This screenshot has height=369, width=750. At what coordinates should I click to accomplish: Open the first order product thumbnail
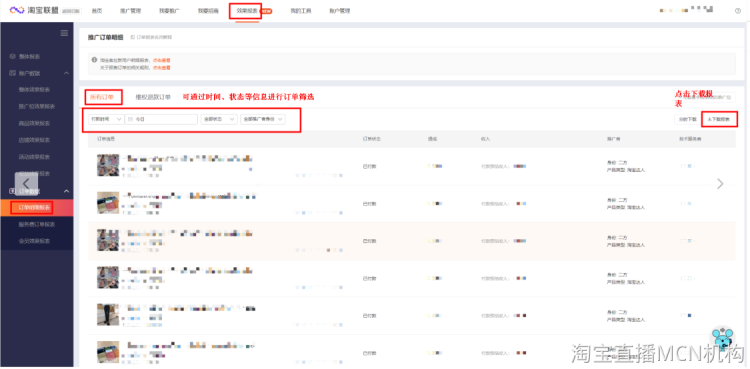coord(108,165)
